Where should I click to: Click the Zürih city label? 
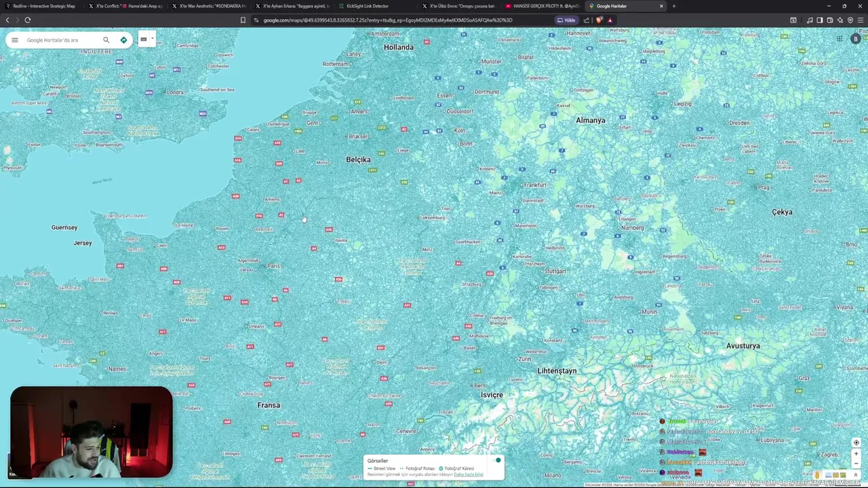524,359
